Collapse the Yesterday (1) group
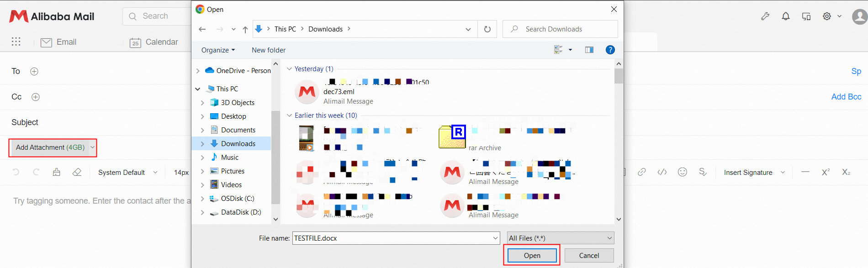This screenshot has width=868, height=268. (289, 69)
